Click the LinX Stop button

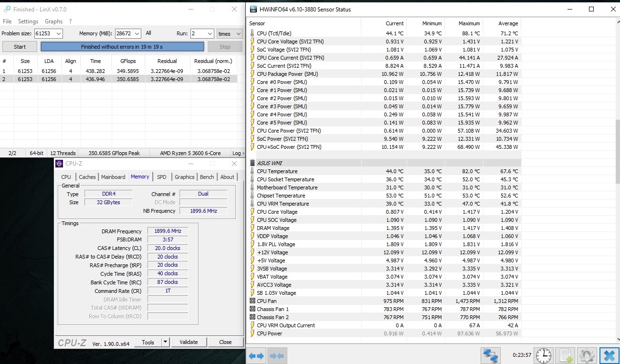tap(225, 47)
